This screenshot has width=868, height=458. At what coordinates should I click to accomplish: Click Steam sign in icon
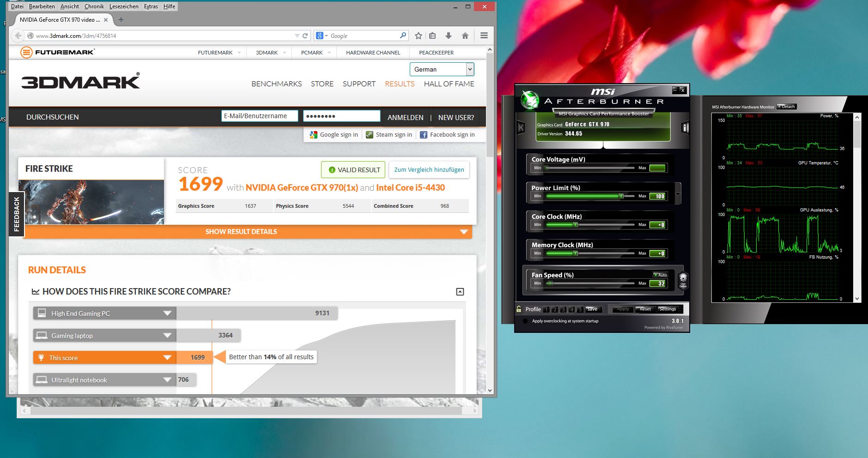(x=370, y=135)
